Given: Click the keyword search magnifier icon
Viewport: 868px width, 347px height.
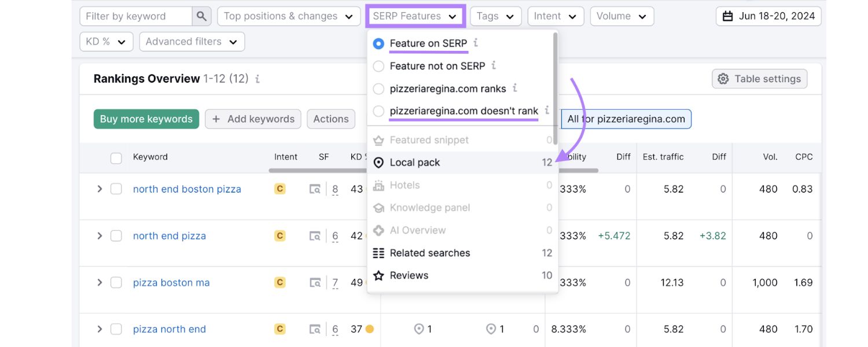Looking at the screenshot, I should (x=201, y=16).
